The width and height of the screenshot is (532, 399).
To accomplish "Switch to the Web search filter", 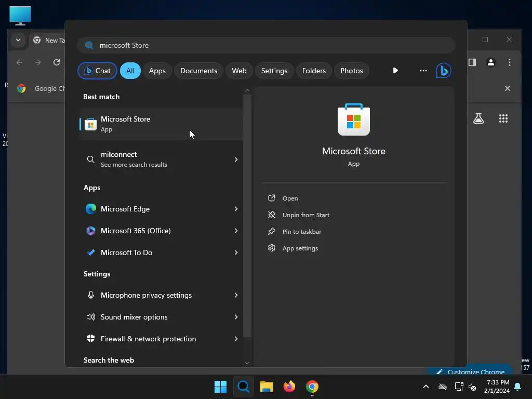I will [x=239, y=71].
